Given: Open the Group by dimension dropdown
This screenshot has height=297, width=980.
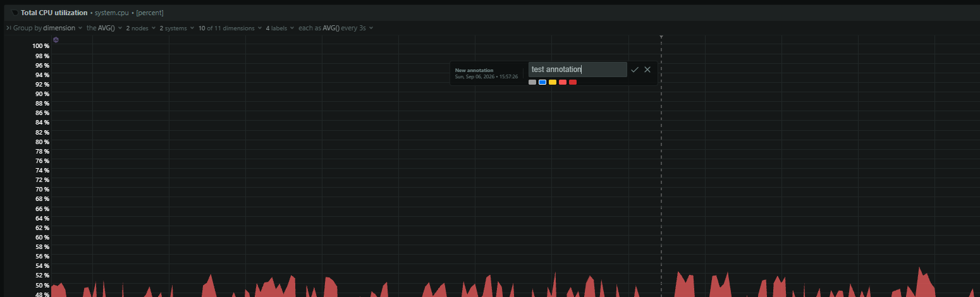Looking at the screenshot, I should coord(48,28).
